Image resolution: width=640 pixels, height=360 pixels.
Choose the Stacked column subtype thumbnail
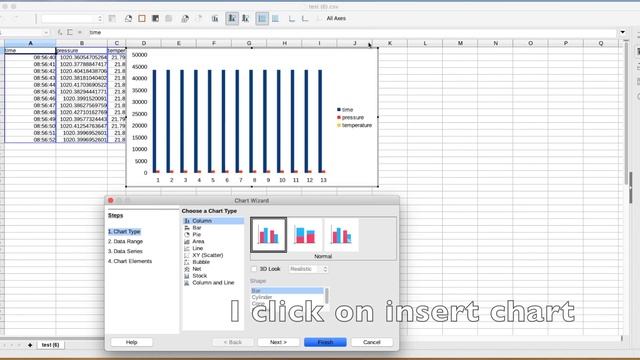coord(305,235)
